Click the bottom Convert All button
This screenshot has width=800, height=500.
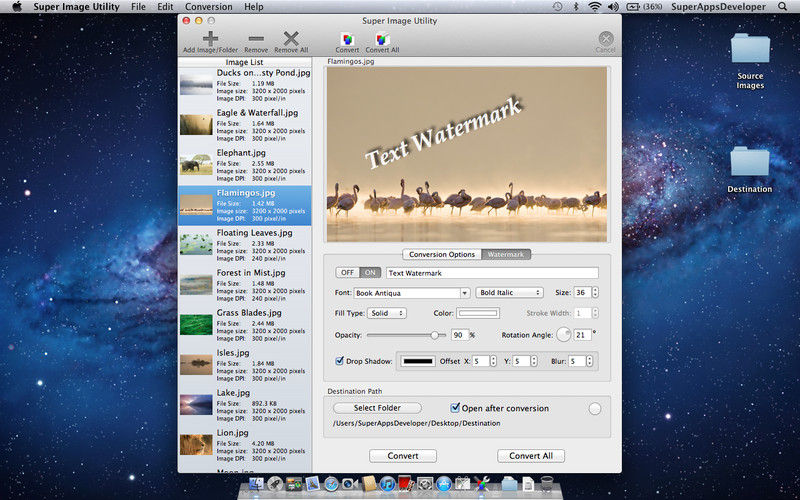(x=531, y=456)
